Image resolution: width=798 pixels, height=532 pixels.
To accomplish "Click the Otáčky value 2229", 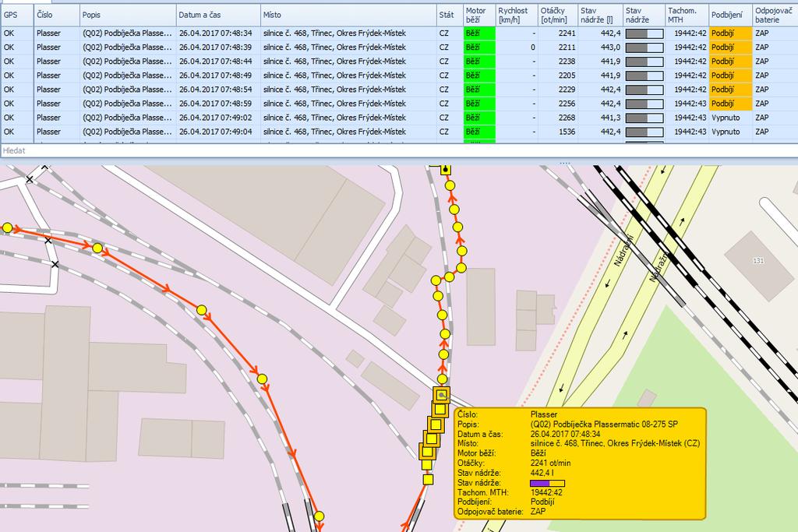I will click(567, 90).
